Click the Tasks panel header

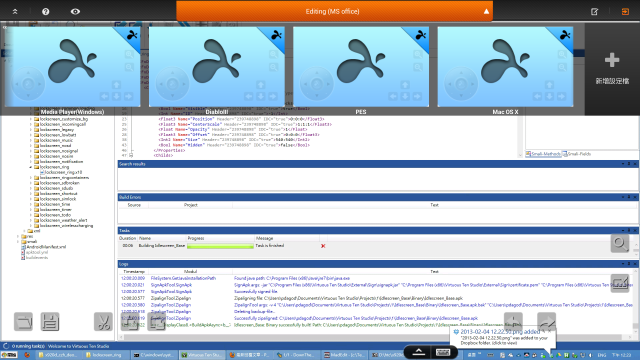pos(378,231)
